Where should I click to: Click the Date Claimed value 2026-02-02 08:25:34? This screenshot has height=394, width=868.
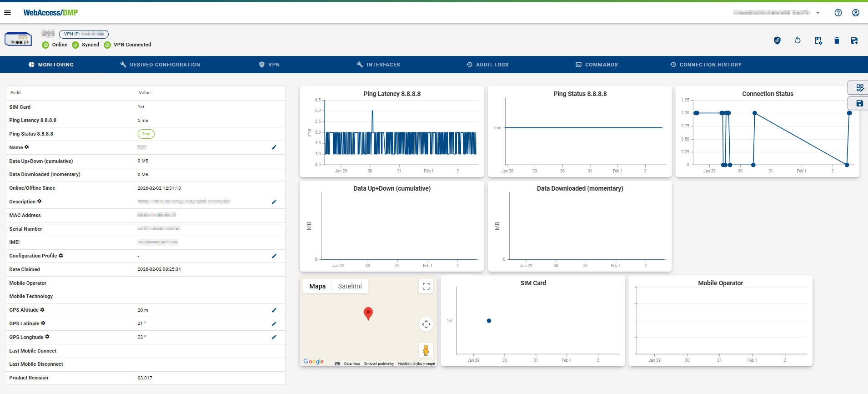point(159,269)
